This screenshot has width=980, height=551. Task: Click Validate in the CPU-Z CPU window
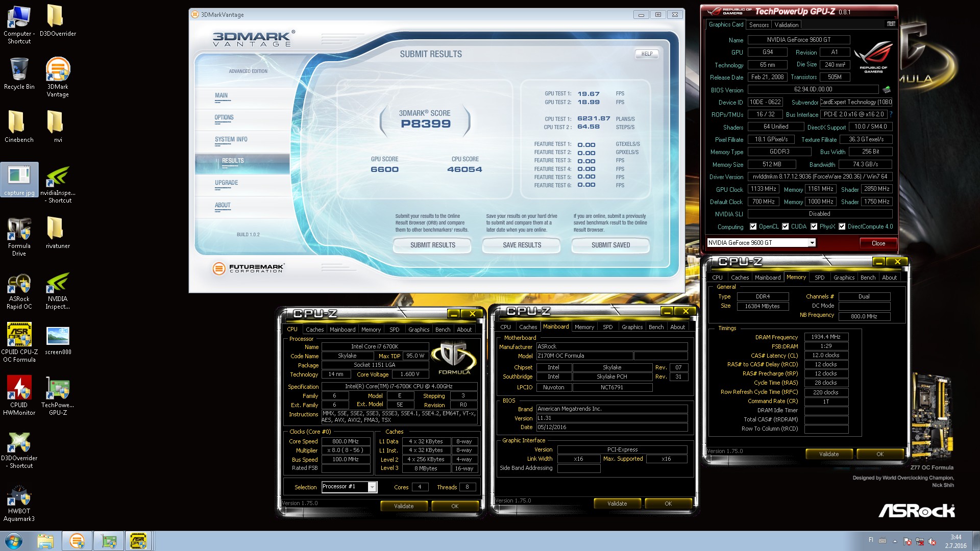tap(404, 506)
